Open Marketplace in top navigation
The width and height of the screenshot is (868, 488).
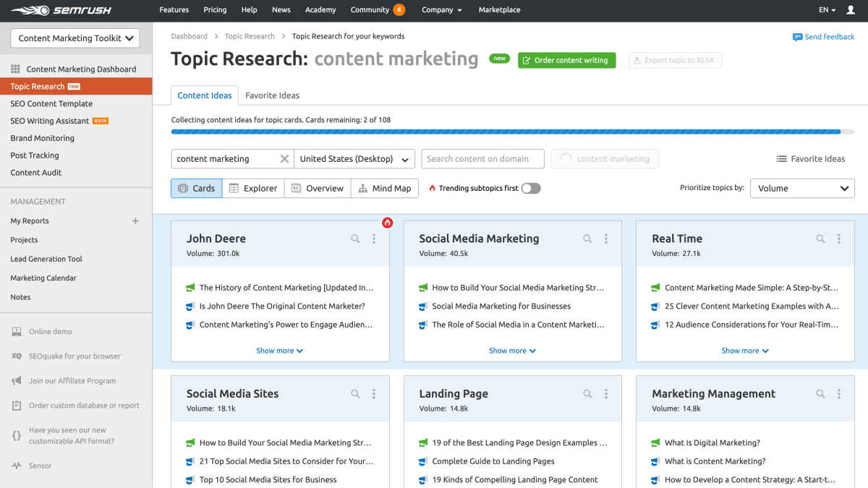pos(499,10)
